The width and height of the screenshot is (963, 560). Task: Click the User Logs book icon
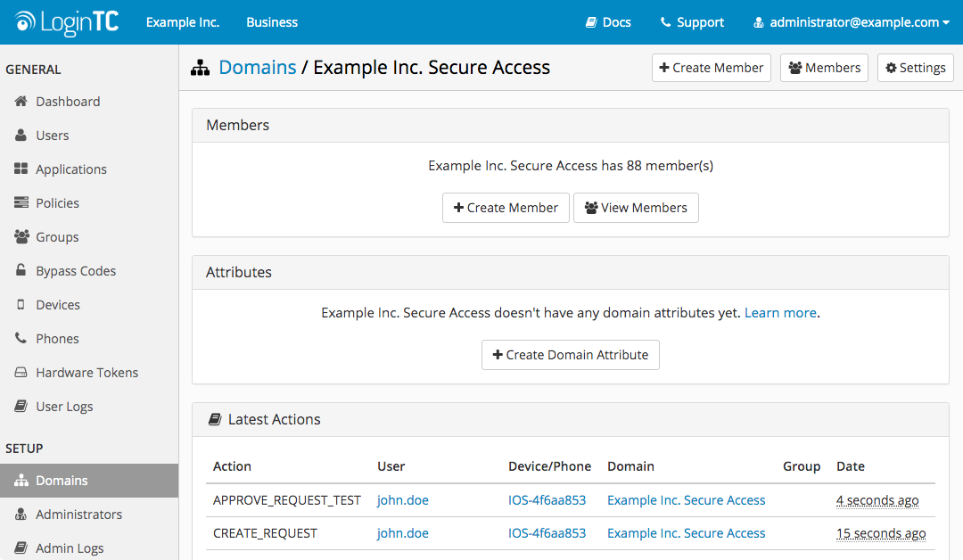pyautogui.click(x=21, y=405)
